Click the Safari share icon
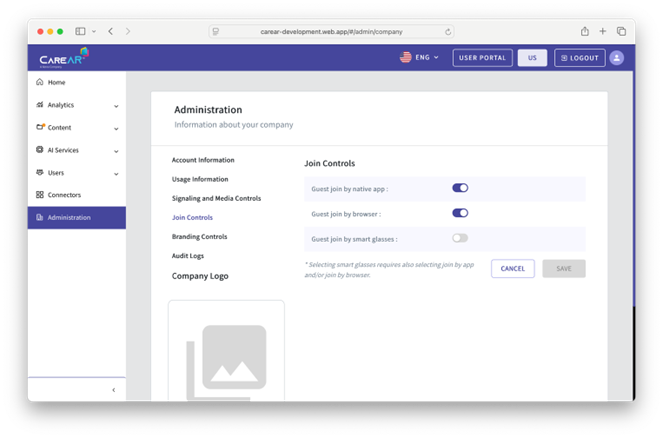The image size is (663, 438). 585,31
